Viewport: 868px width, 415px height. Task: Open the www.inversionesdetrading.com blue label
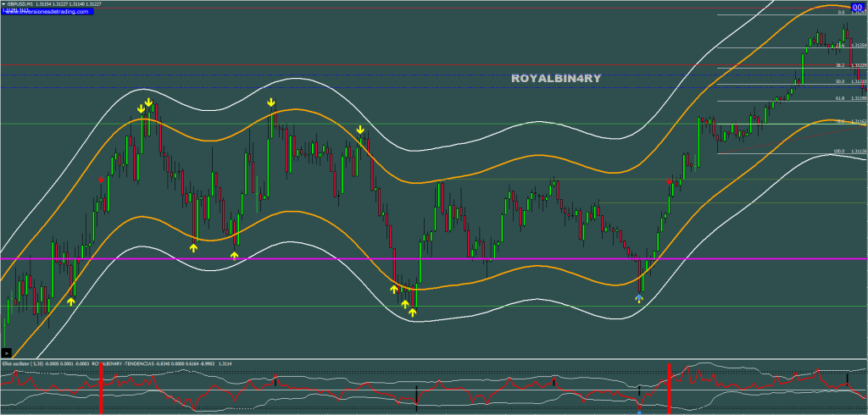[x=47, y=11]
